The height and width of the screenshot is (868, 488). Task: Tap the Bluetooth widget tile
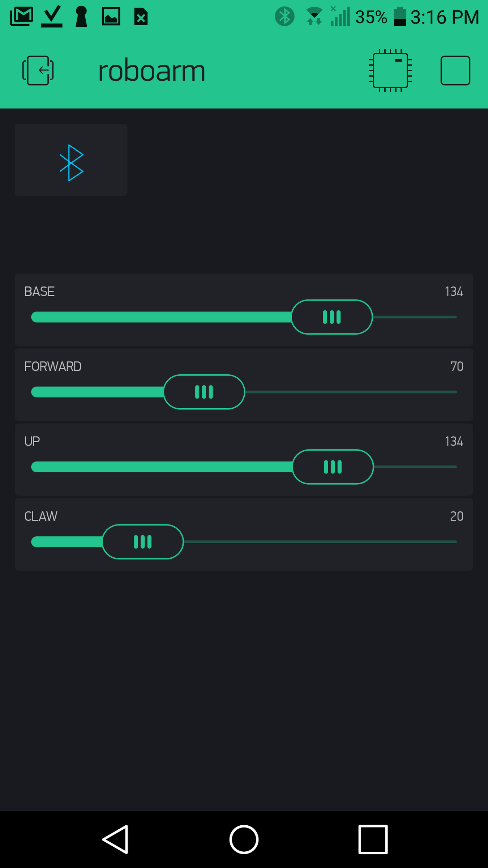[x=71, y=160]
